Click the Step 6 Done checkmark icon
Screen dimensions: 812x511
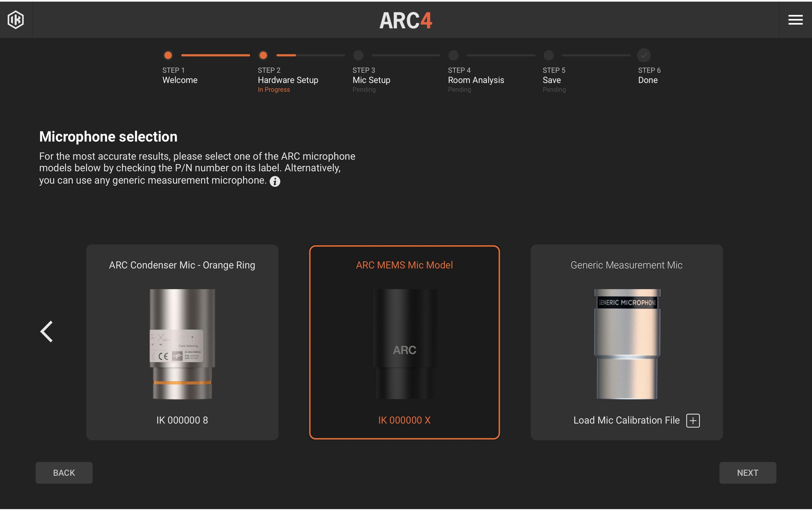tap(644, 55)
